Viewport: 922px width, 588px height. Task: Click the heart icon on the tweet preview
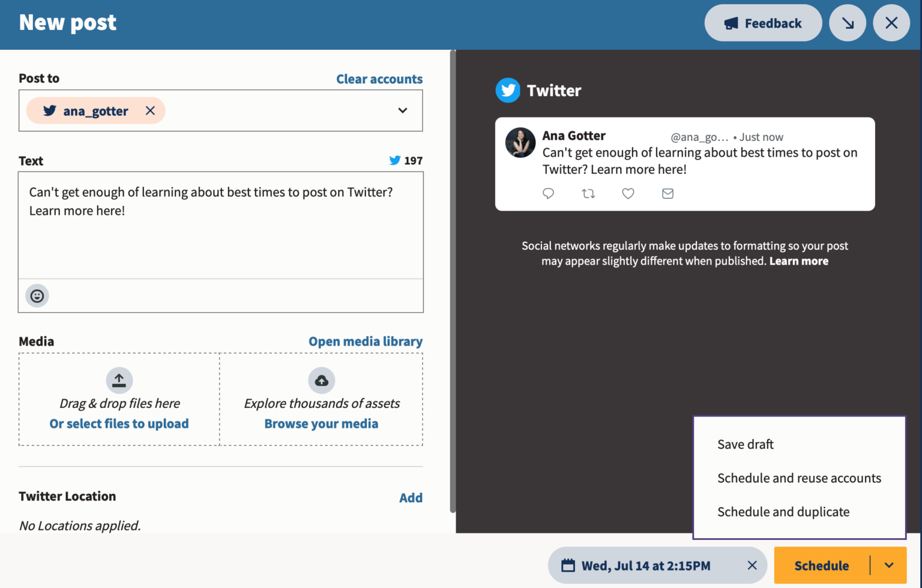628,193
